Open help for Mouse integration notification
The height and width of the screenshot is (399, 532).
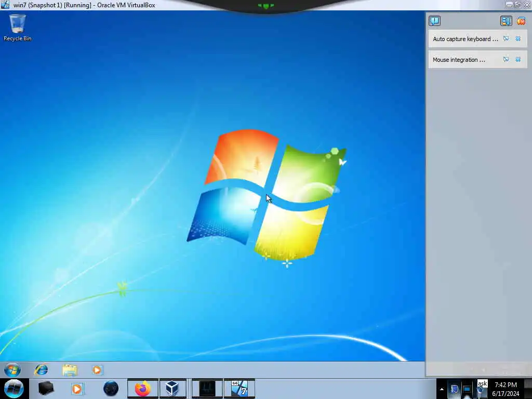click(x=506, y=59)
